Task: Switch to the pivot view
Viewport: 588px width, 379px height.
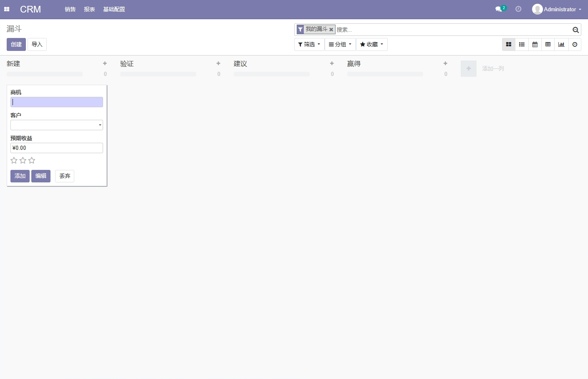Action: (548, 44)
